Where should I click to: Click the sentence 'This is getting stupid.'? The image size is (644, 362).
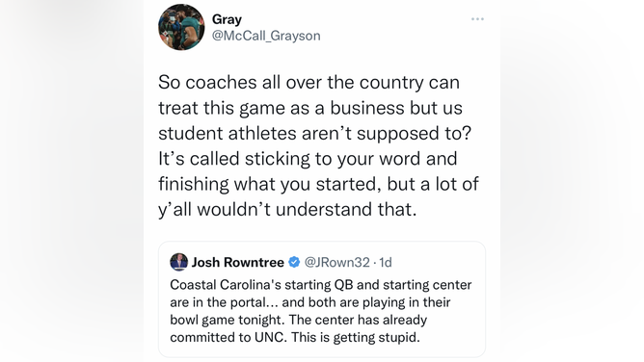pos(356,337)
